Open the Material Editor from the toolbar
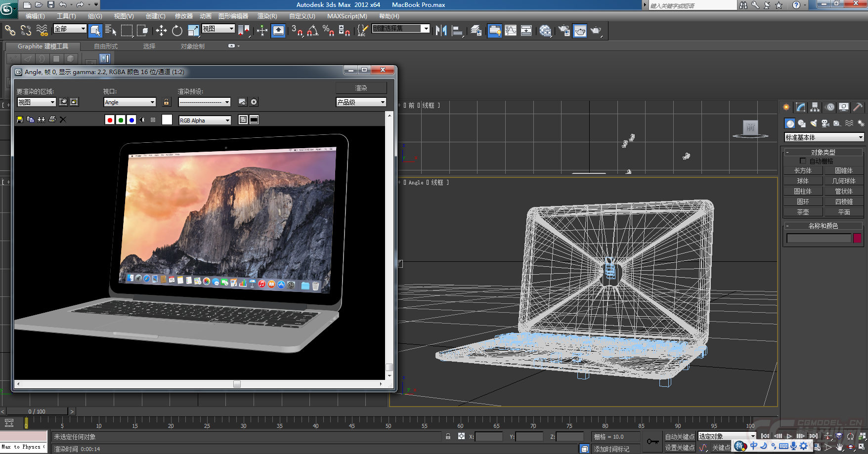Screen dimensions: 868x454 click(545, 31)
